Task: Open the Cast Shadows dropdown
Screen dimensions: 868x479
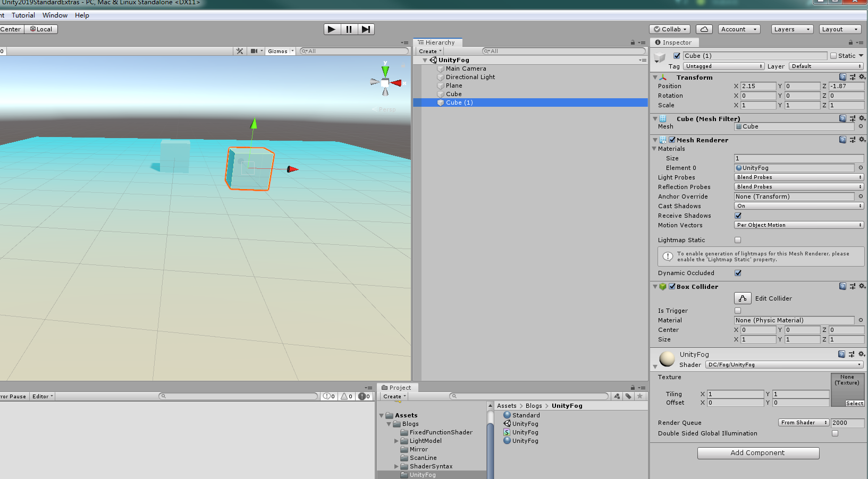Action: (798, 206)
